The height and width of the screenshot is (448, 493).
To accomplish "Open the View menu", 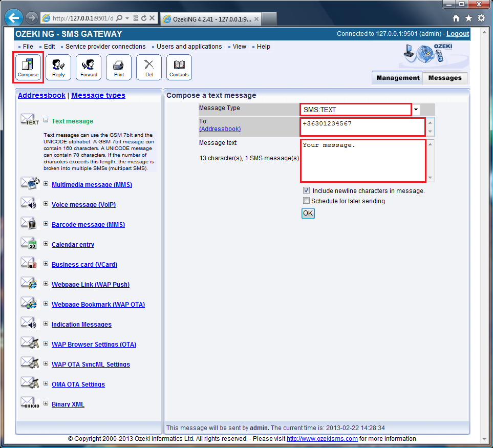I will (239, 47).
